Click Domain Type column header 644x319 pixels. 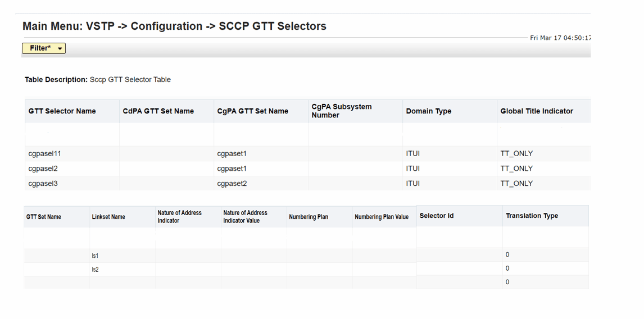point(428,111)
